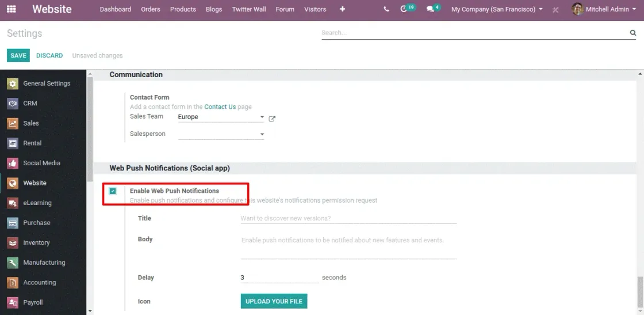Click the phone call icon

click(x=386, y=9)
